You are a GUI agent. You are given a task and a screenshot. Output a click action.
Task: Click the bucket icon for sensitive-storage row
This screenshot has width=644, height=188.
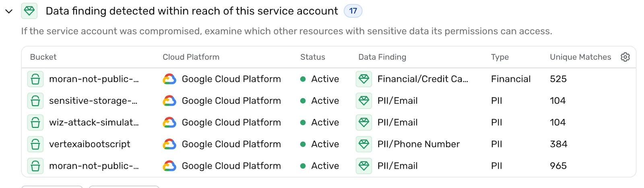35,101
